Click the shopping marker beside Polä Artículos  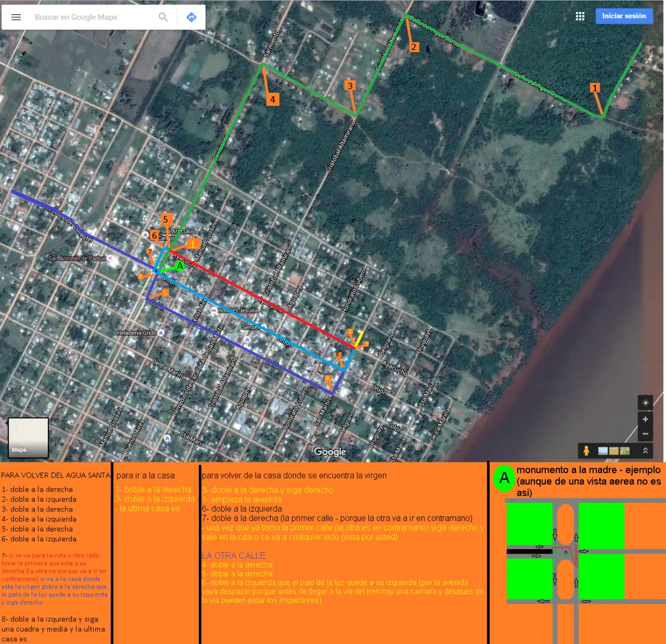point(145,235)
